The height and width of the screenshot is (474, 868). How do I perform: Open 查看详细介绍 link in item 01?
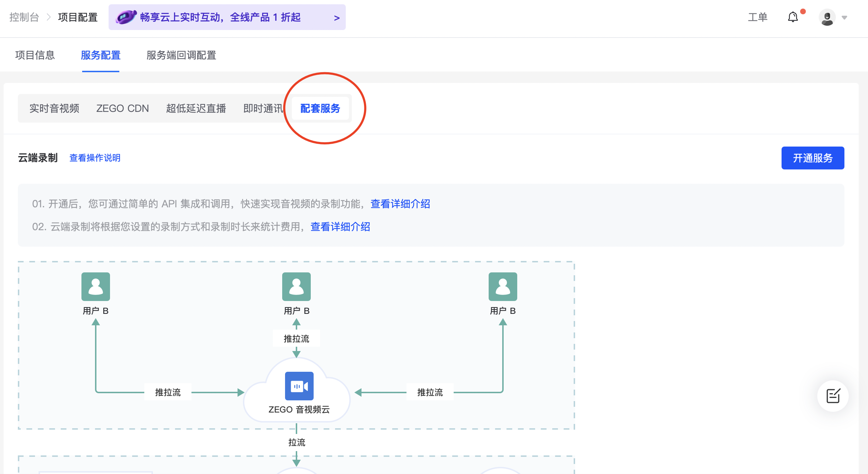coord(400,204)
